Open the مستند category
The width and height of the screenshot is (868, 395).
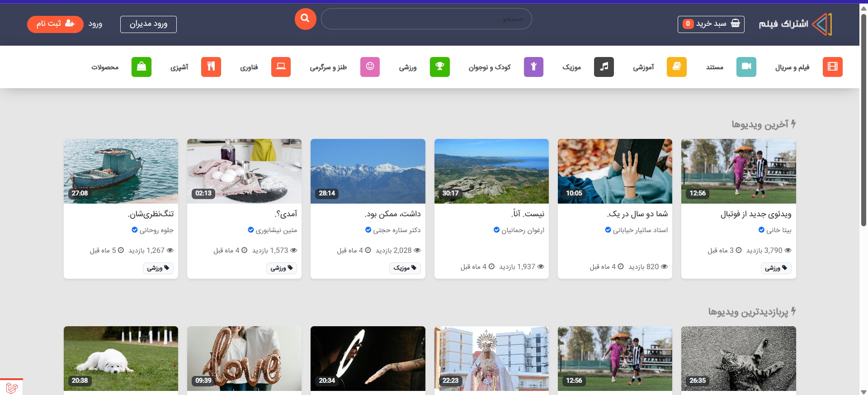coord(715,67)
